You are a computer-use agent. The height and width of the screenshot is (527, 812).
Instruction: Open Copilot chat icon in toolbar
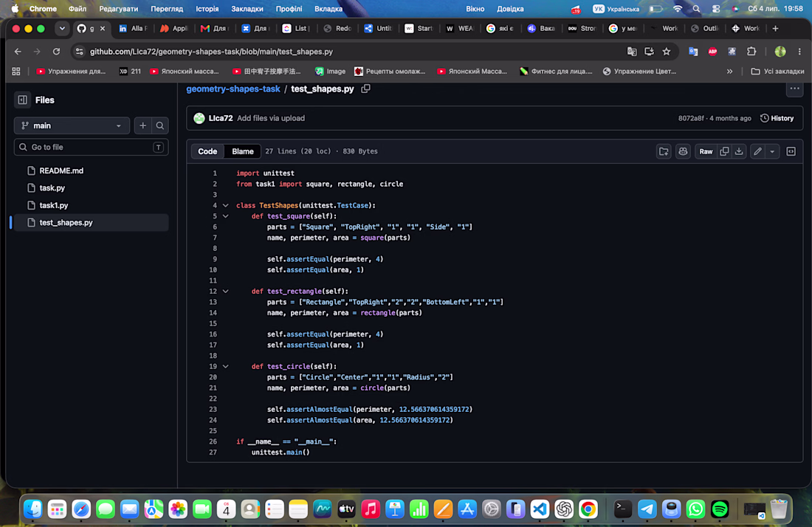click(x=683, y=152)
